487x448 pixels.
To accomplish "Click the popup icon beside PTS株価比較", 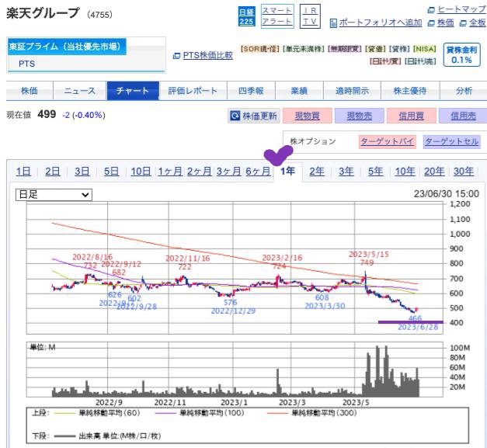I will coord(176,56).
